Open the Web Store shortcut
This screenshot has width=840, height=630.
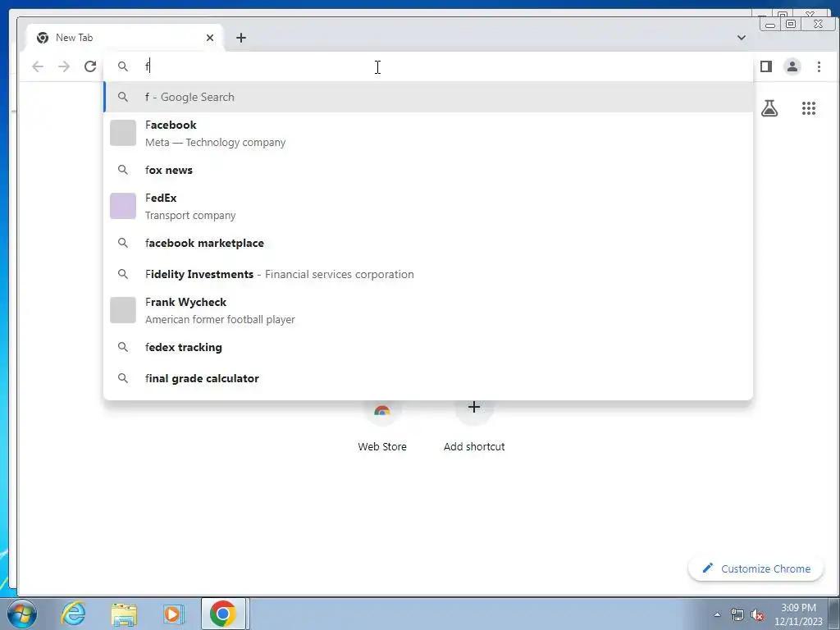point(382,426)
